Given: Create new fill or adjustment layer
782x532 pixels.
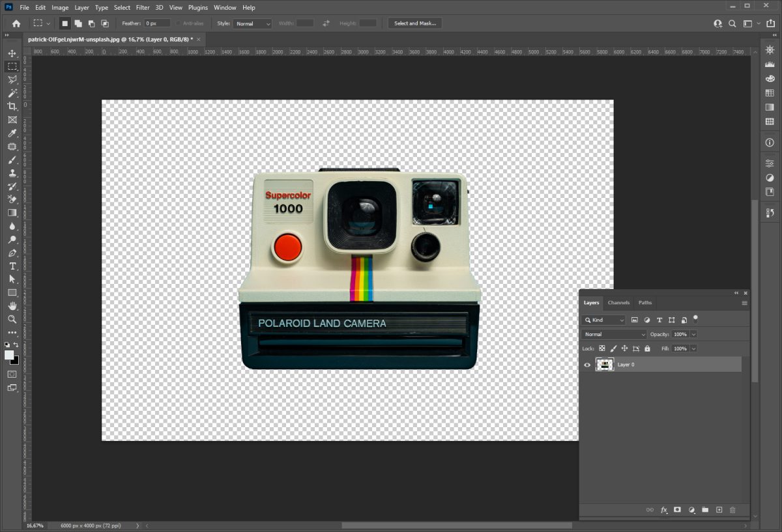Looking at the screenshot, I should tap(692, 510).
